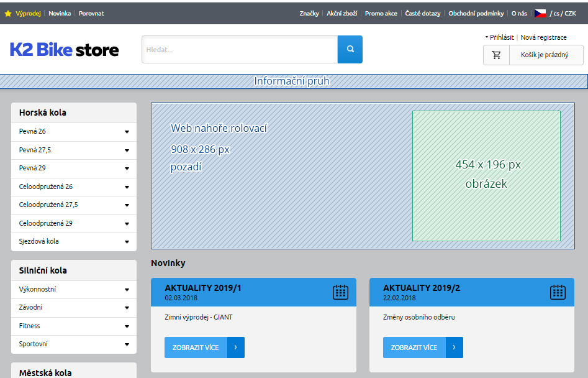This screenshot has width=588, height=378.
Task: Open the O nás page
Action: [519, 12]
